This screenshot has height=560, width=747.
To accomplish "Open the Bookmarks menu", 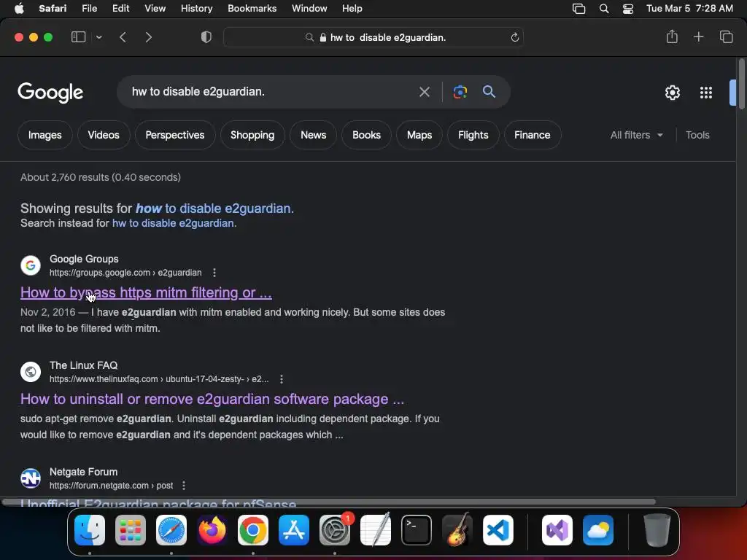I will [252, 9].
